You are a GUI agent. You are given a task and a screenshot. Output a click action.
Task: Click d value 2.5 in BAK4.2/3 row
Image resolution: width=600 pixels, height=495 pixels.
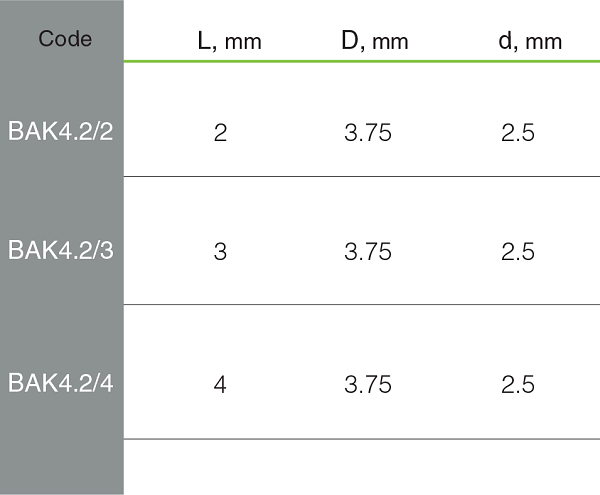518,252
